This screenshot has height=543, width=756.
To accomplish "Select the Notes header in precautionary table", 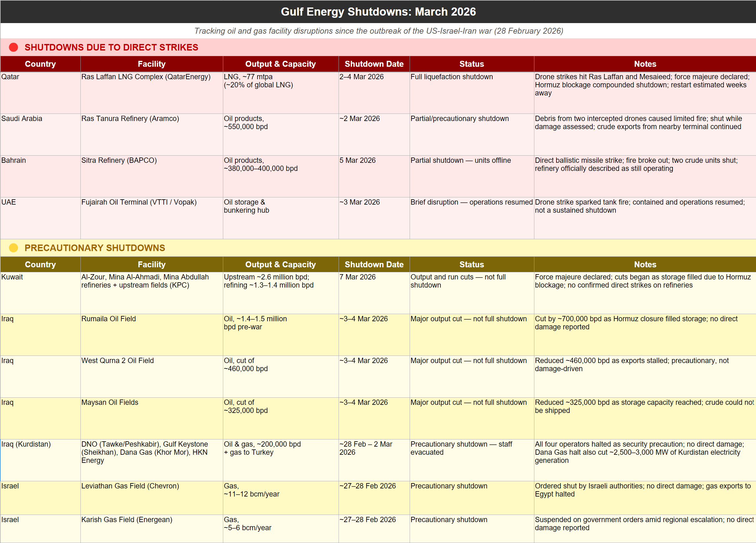I will point(645,264).
